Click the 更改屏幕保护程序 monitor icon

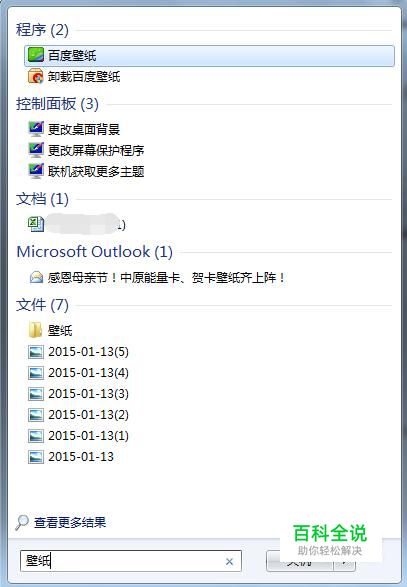pos(36,150)
